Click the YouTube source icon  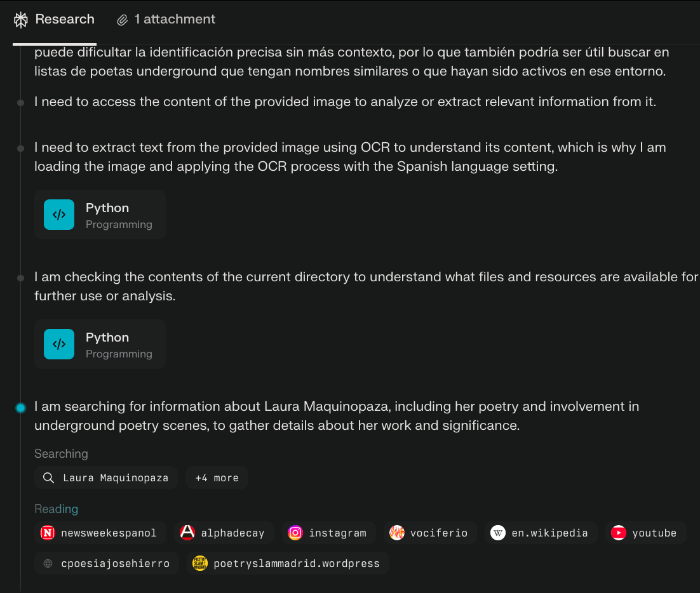coord(619,533)
